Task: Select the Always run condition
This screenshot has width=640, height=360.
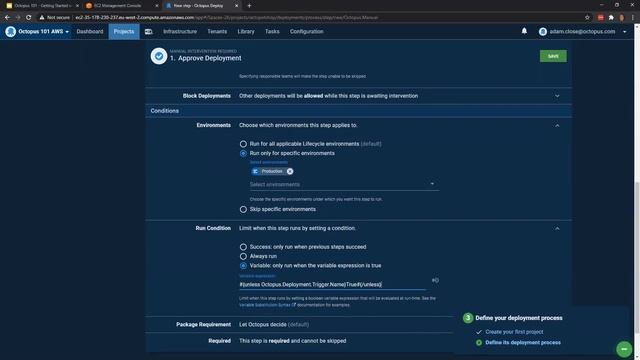Action: [243, 256]
